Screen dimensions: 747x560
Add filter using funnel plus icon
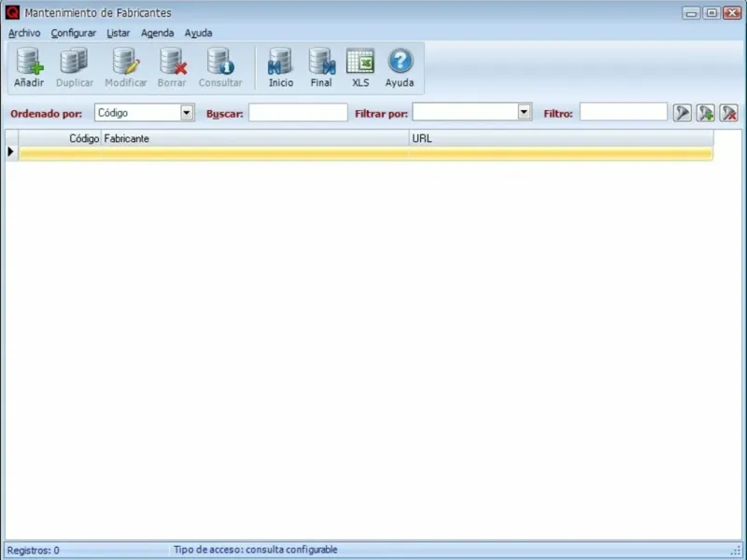[x=706, y=113]
